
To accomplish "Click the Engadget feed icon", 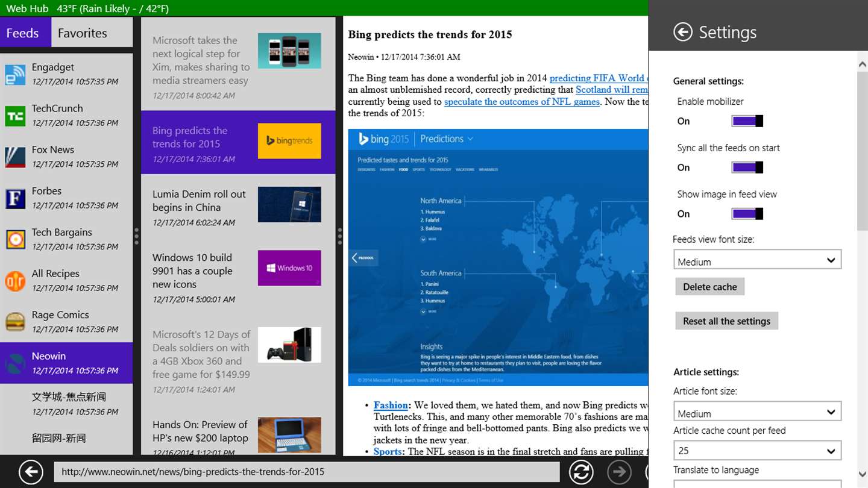I will click(15, 74).
